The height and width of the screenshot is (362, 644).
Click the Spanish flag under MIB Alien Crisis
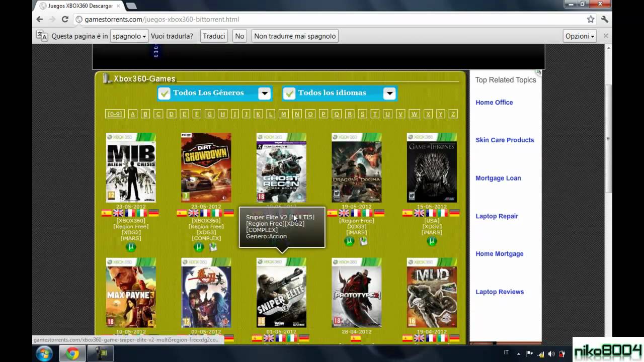tap(107, 213)
